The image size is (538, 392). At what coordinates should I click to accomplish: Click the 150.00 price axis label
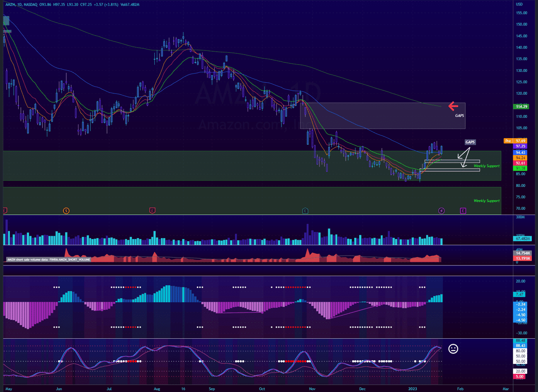(521, 24)
